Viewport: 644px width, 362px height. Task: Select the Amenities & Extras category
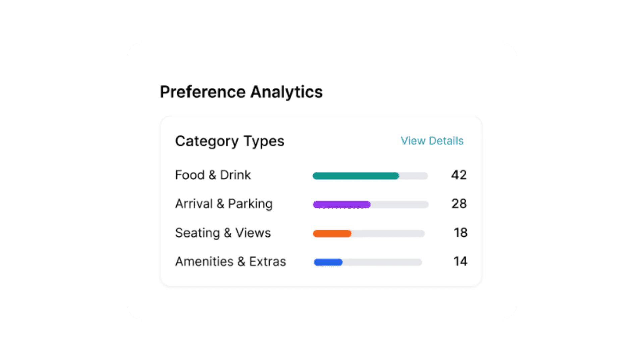(x=230, y=262)
